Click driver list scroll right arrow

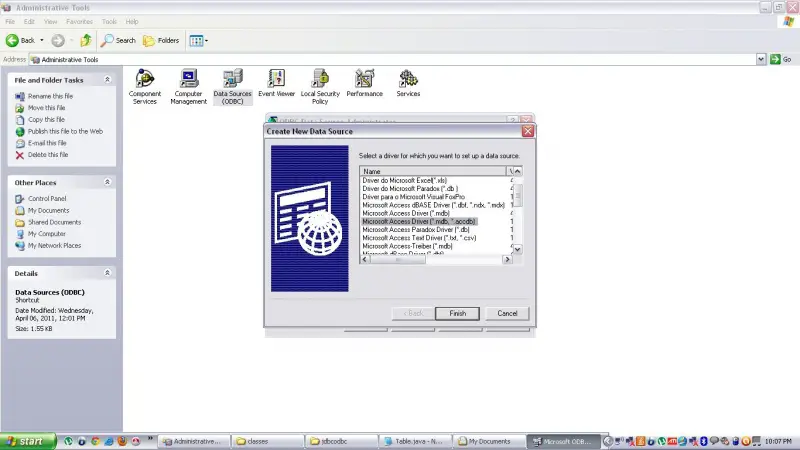(507, 259)
